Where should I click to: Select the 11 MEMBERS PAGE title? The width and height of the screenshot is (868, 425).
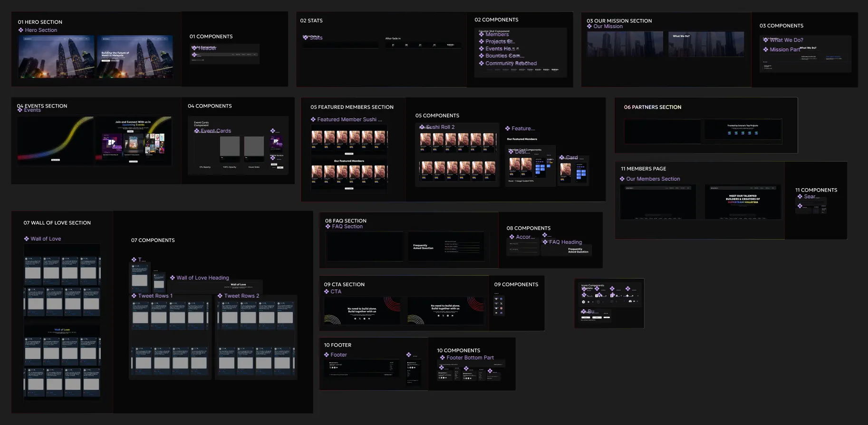click(643, 168)
